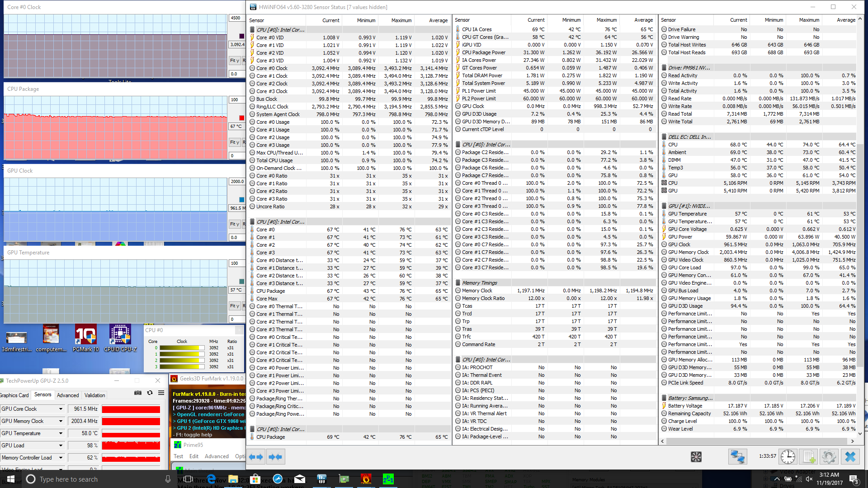Viewport: 868px width, 488px height.
Task: Click muted volume tray icon
Action: click(x=809, y=479)
